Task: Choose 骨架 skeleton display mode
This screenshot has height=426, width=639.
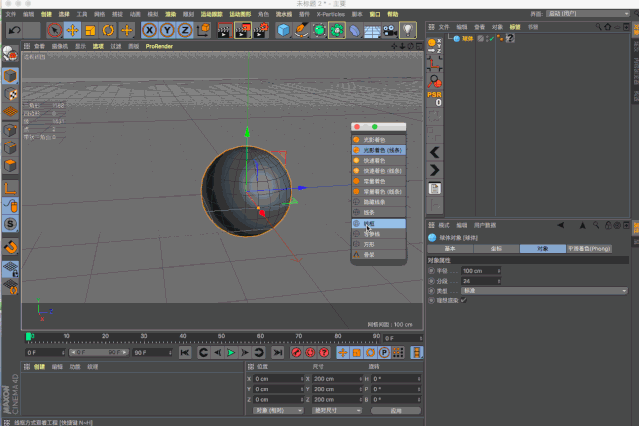Action: 379,254
